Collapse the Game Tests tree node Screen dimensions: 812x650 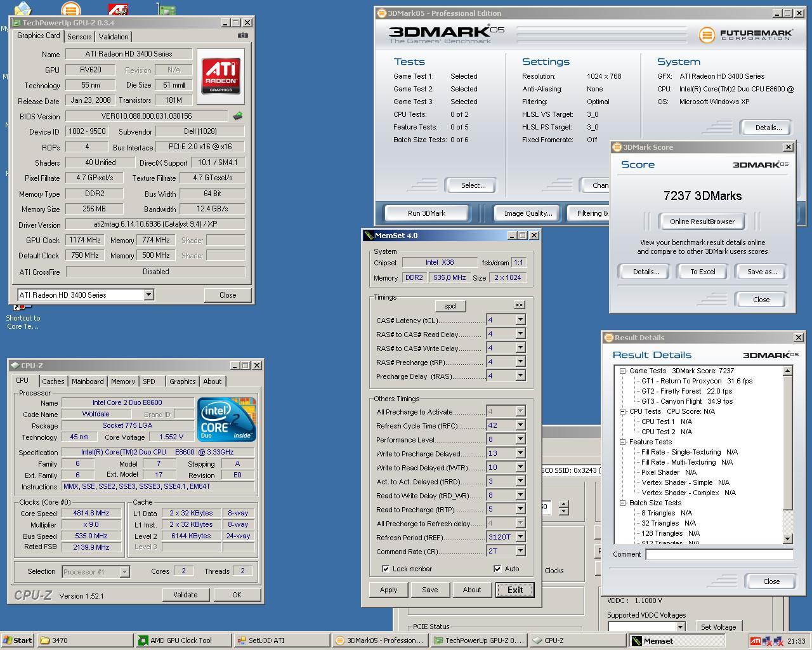coord(623,371)
